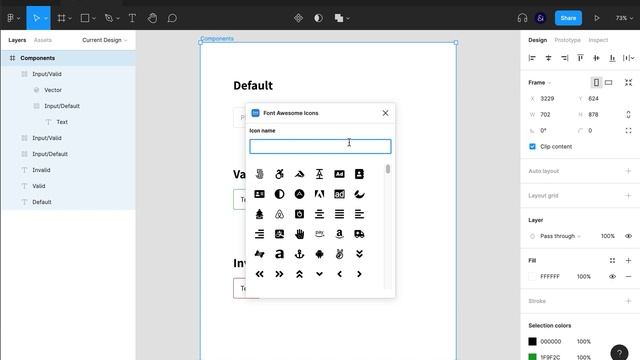
Task: Click the Icon name search field
Action: click(320, 147)
